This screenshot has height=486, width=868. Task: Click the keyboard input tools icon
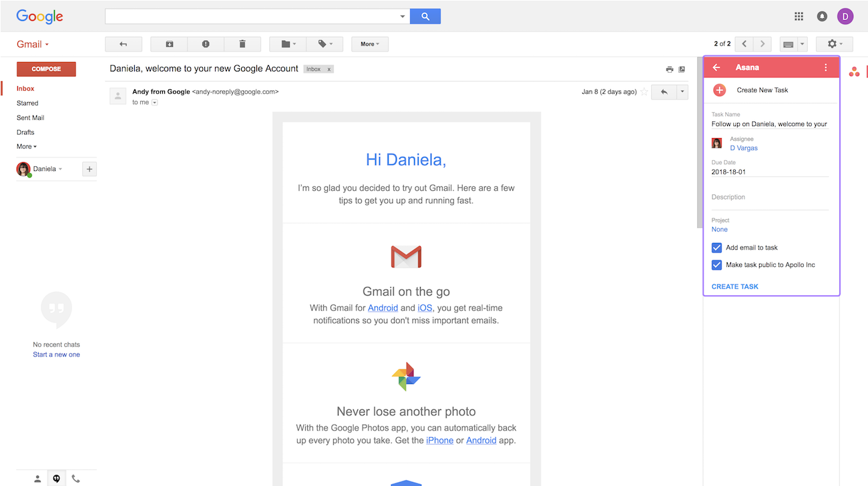789,44
